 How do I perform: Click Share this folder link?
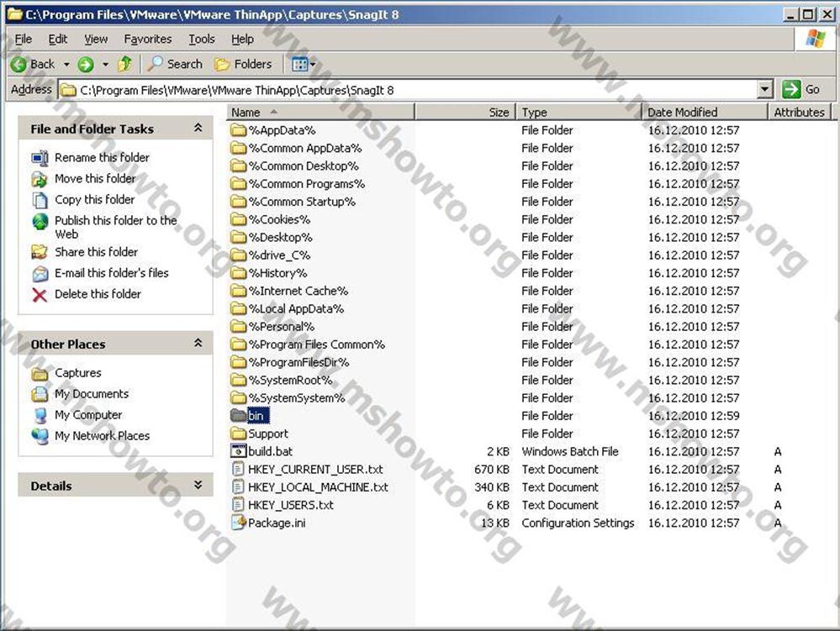click(x=97, y=251)
